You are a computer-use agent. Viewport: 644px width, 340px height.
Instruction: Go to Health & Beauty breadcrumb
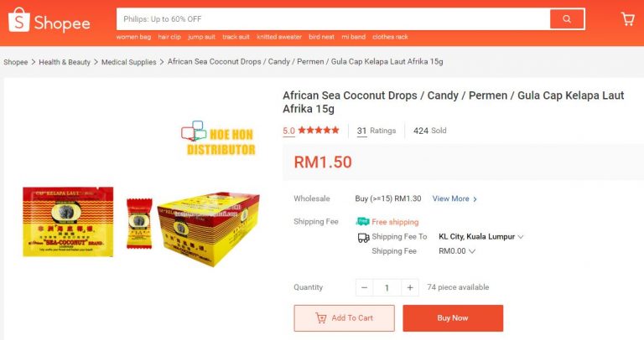click(x=65, y=62)
